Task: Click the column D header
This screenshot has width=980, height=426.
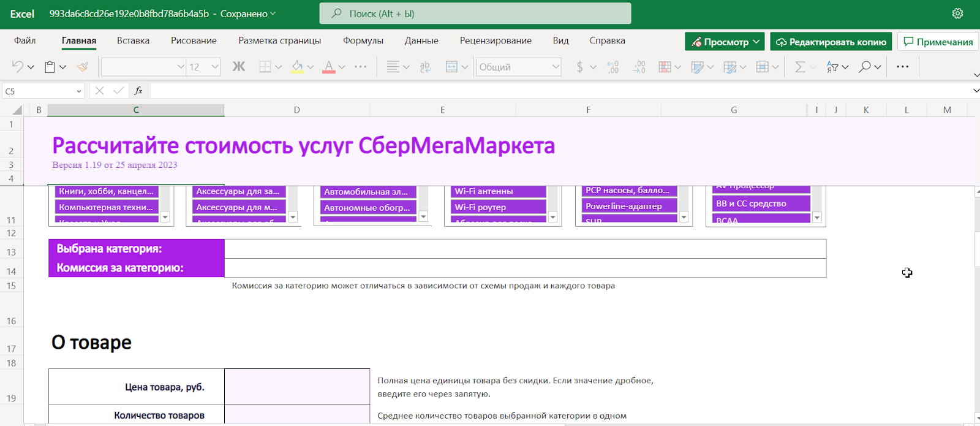Action: pyautogui.click(x=297, y=110)
